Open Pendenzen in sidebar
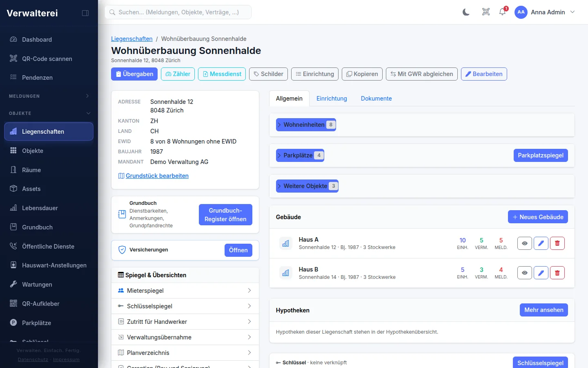Viewport: 588px width, 368px height. (49, 78)
